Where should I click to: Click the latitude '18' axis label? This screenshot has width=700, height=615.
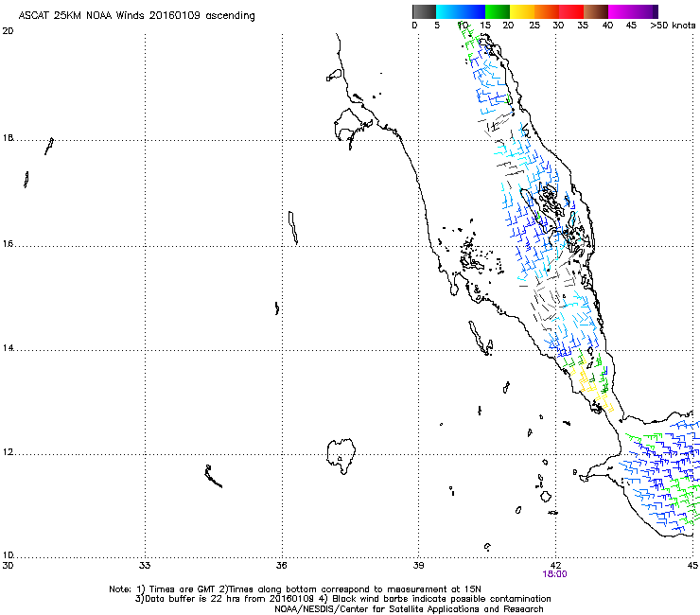pos(8,138)
